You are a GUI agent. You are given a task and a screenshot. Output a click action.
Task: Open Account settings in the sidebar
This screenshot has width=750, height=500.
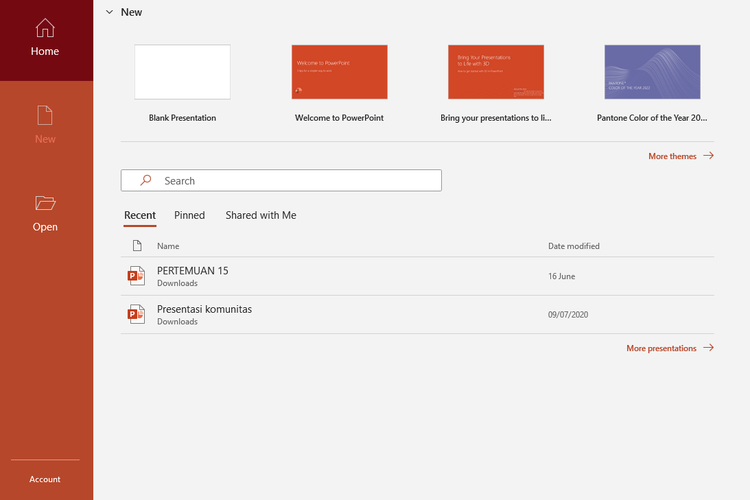(45, 479)
